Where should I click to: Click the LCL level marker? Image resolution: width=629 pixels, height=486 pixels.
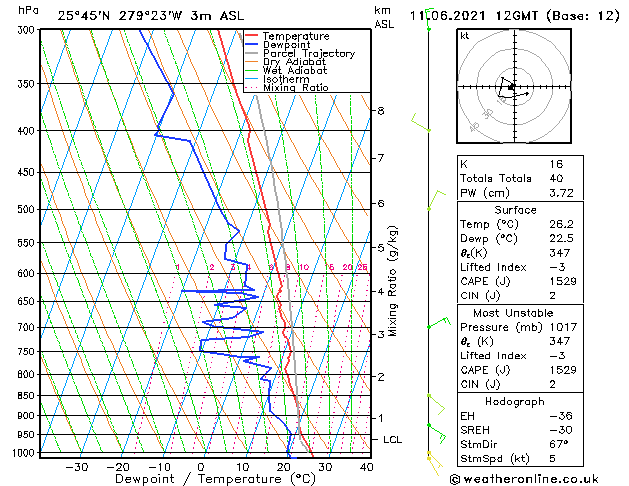click(392, 439)
